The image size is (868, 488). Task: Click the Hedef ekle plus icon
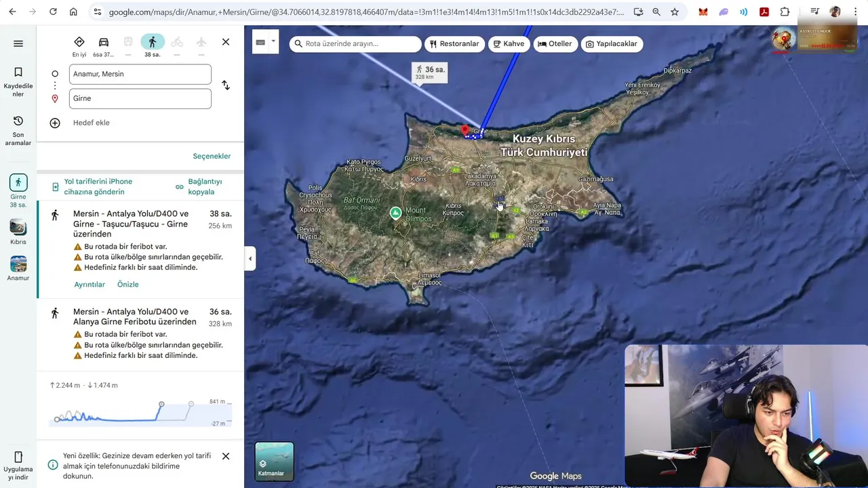(55, 123)
